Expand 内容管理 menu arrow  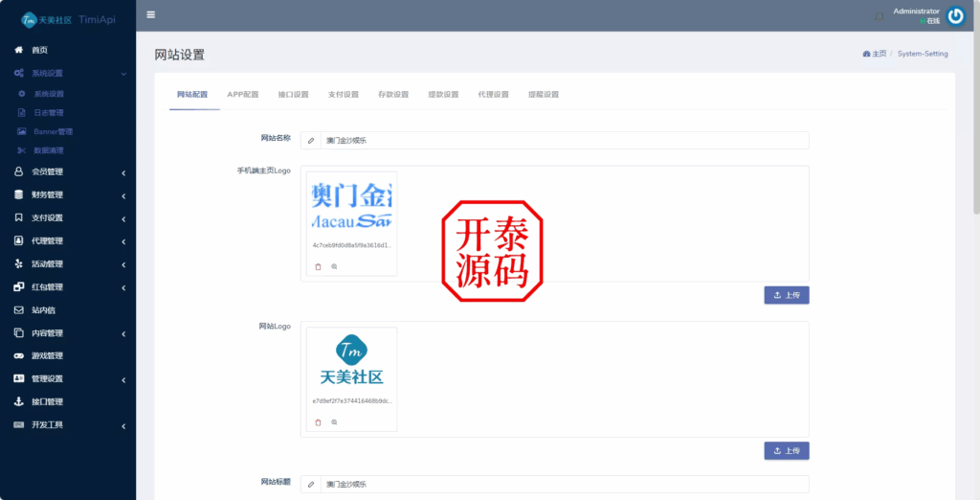point(123,334)
